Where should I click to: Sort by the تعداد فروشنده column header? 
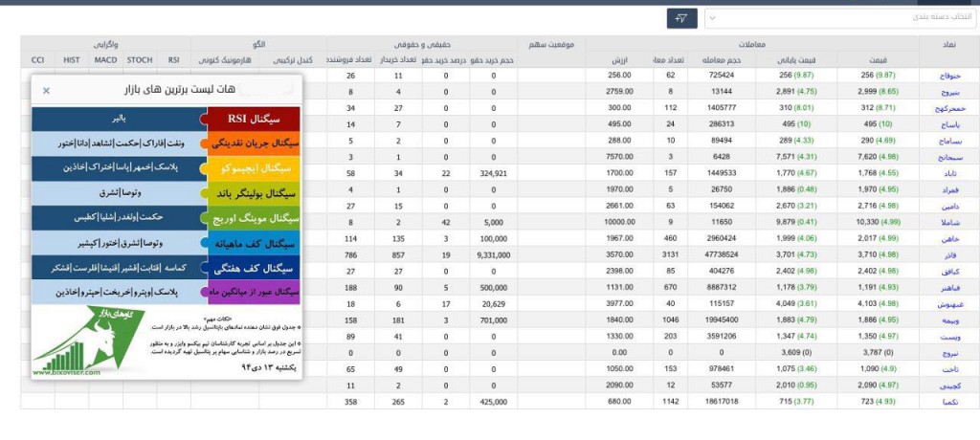pyautogui.click(x=350, y=60)
